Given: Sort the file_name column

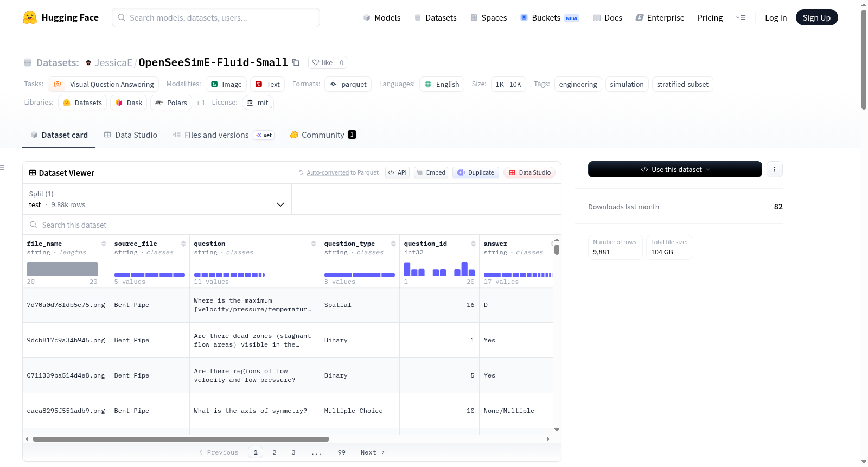Looking at the screenshot, I should point(104,244).
